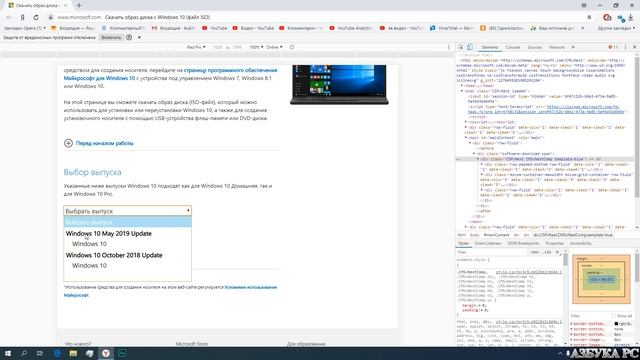Open the DOM Breakpoints tab
Screen dimensions: 640x360
click(x=523, y=243)
